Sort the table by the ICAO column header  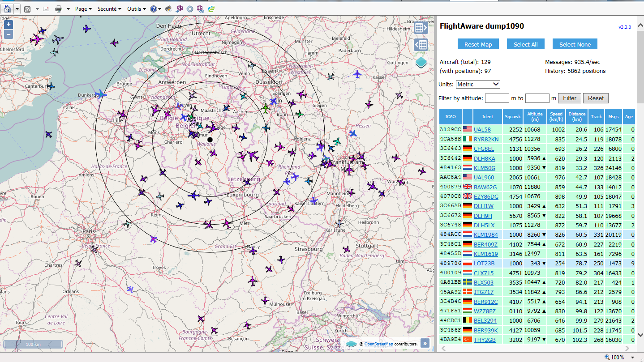coord(451,116)
